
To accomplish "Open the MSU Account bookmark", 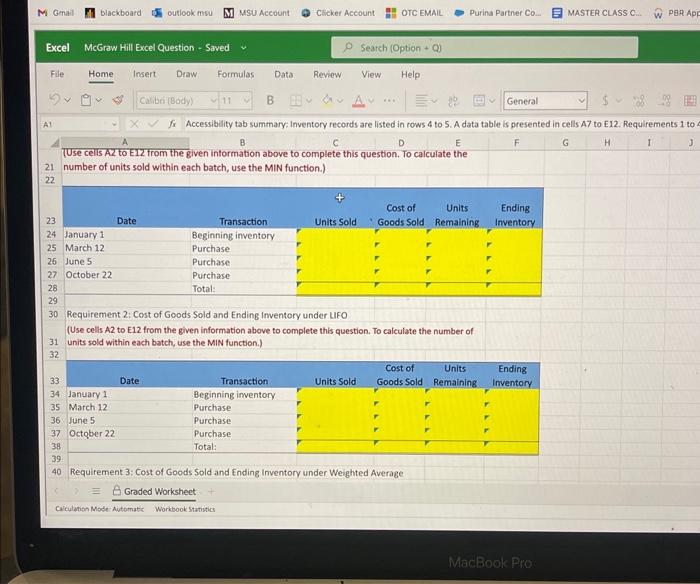I will point(257,13).
